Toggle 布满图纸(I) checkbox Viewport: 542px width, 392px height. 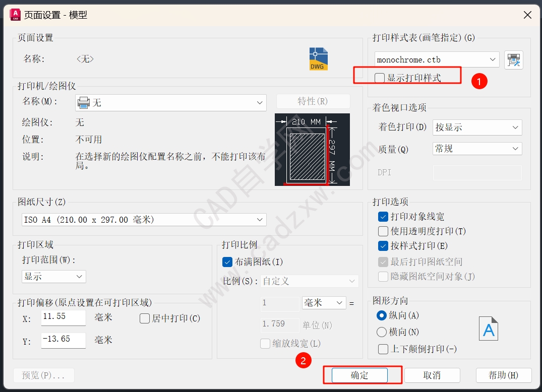click(227, 262)
